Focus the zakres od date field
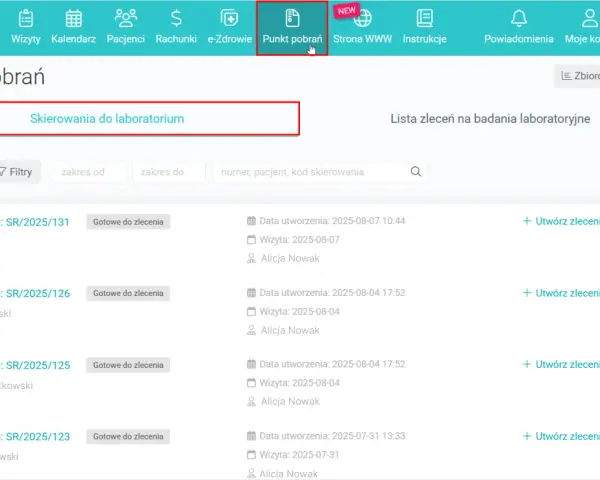 (x=90, y=172)
